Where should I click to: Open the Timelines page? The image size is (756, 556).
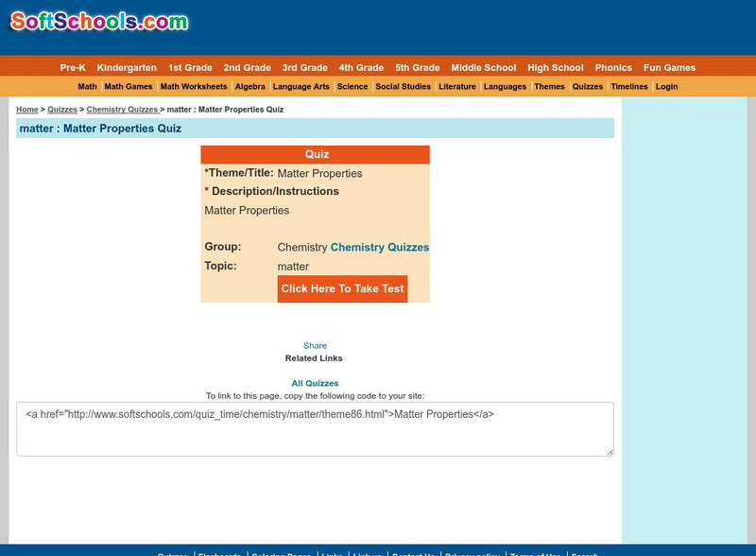pos(629,86)
